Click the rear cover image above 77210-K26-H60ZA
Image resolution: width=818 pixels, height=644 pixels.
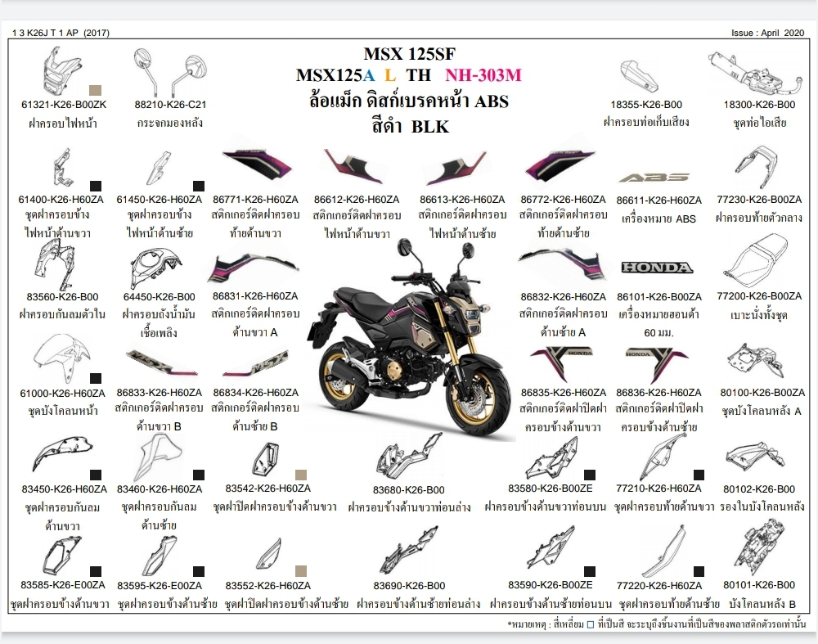[x=663, y=457]
